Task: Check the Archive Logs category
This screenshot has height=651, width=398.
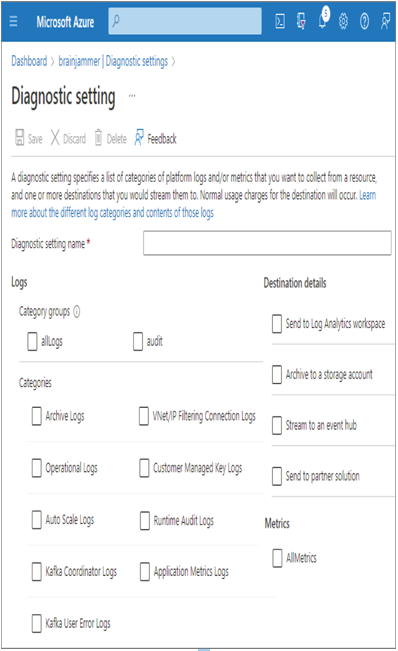Action: tap(37, 416)
